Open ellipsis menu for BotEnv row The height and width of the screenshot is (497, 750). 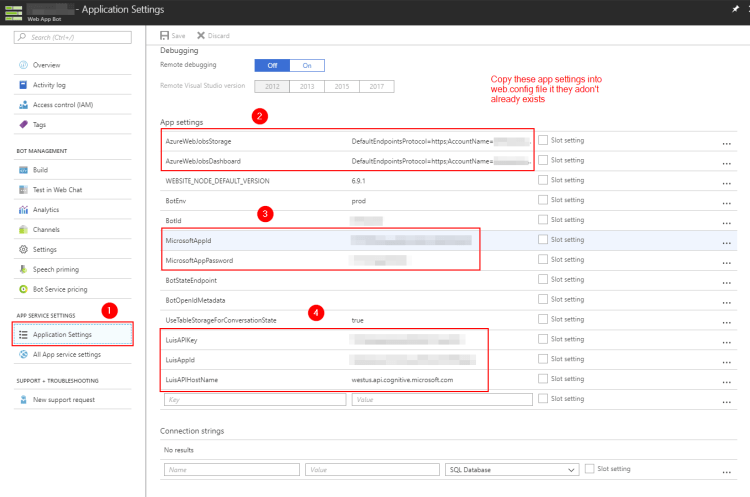pyautogui.click(x=727, y=202)
